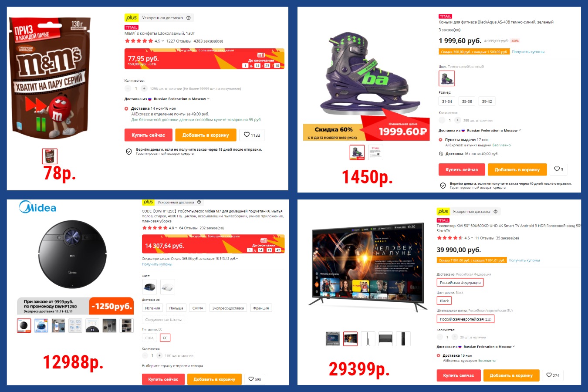Click the heart wishlist icon with 1133
The height and width of the screenshot is (392, 588).
252,135
